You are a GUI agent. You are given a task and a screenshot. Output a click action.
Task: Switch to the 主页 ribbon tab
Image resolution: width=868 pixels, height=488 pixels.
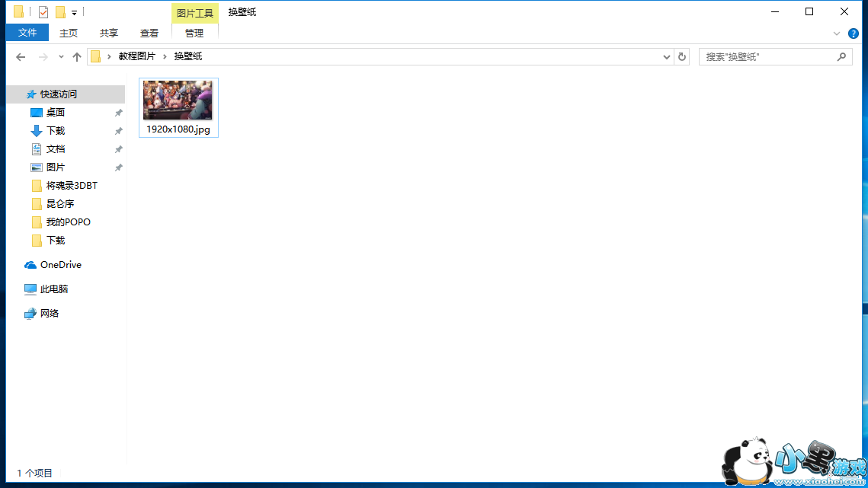[x=69, y=33]
